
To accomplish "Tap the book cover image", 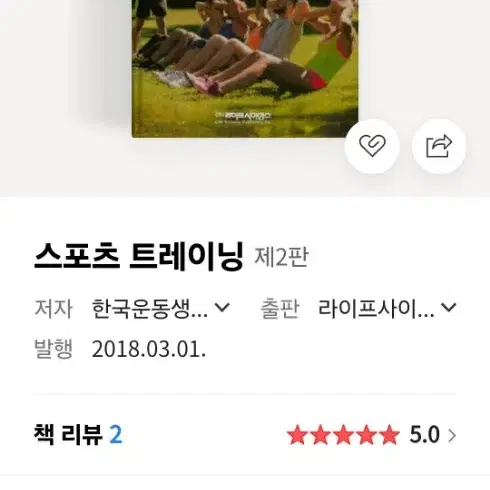I will [x=245, y=68].
